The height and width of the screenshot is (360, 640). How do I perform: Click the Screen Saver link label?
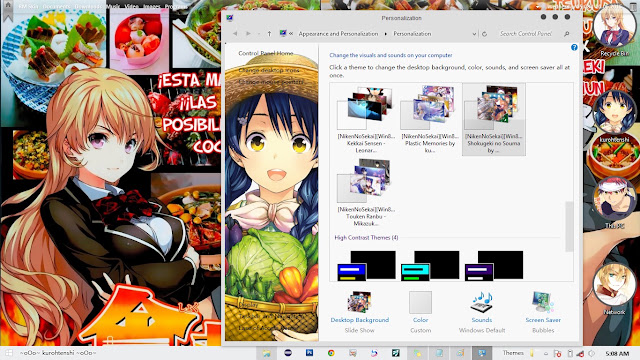click(x=543, y=320)
